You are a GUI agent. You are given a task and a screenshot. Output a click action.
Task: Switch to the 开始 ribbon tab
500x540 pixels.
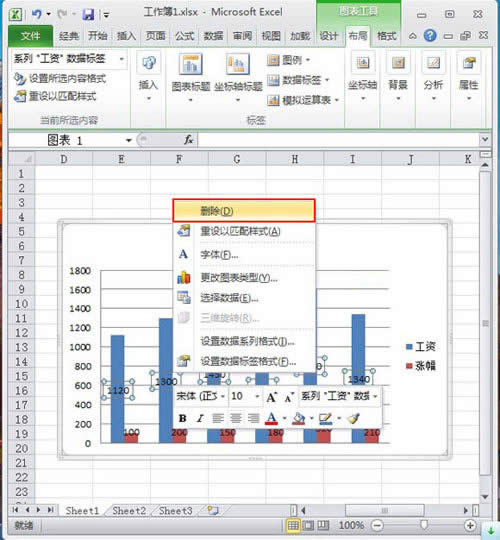[x=97, y=36]
